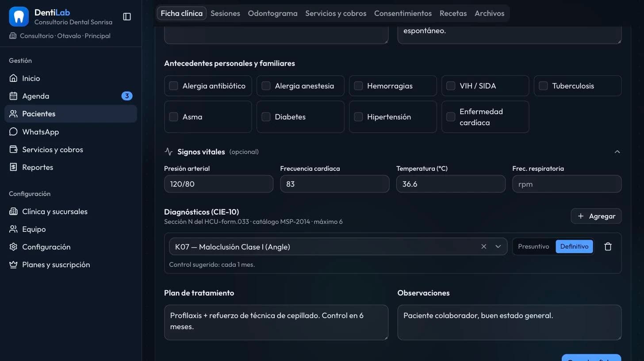Open Planes y suscripción in sidebar
Viewport: 644px width, 361px height.
pos(71,265)
